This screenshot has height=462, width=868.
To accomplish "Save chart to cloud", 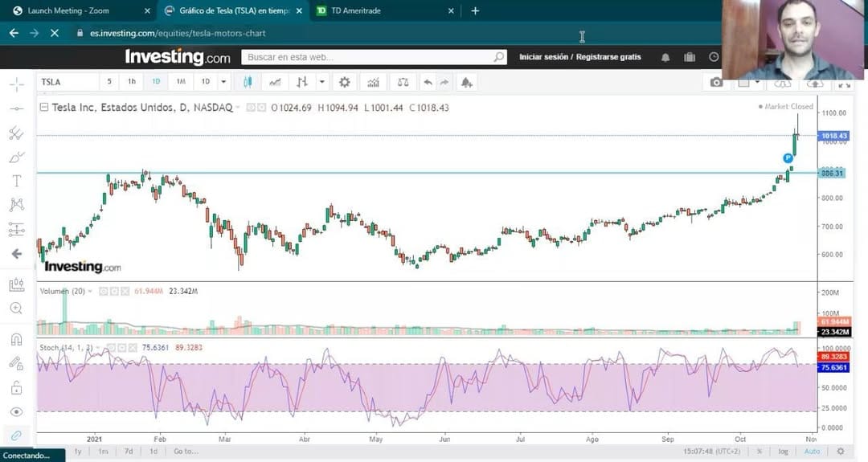I will (815, 84).
